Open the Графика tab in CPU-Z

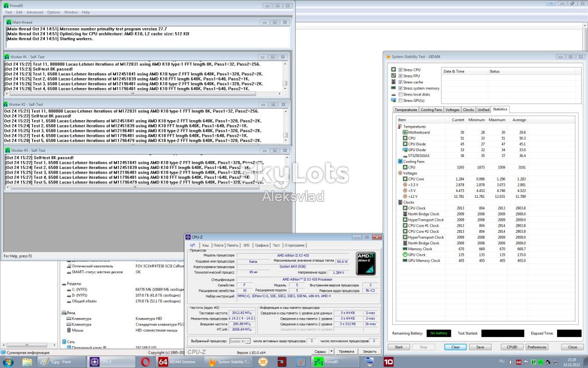tap(261, 245)
